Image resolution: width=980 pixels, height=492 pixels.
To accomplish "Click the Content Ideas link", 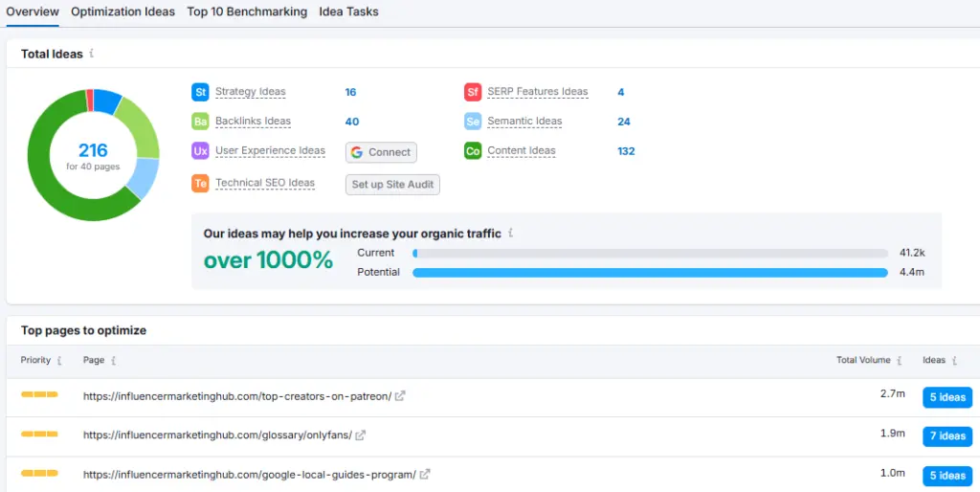I will click(x=521, y=151).
